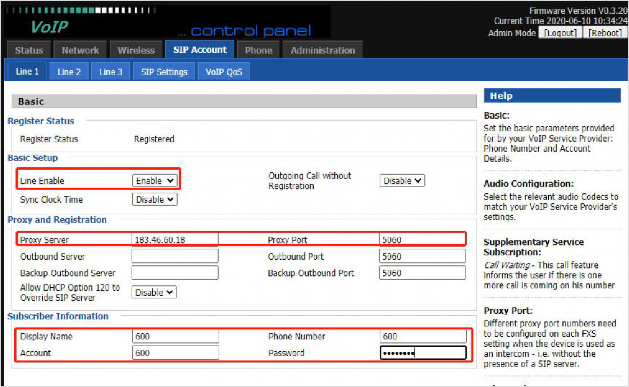Click the Outbound Port input field
Screen dimensions: 629x387
tap(422, 256)
